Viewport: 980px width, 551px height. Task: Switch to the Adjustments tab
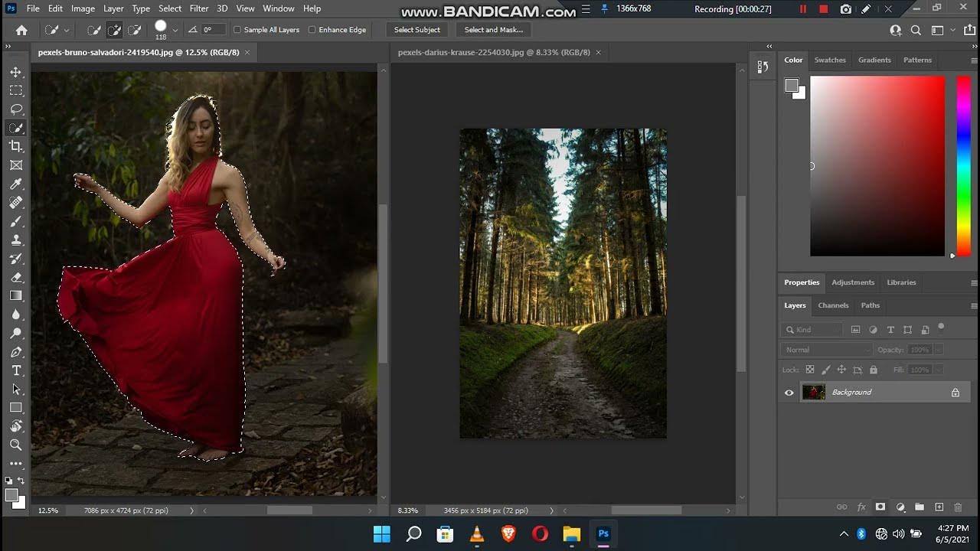click(x=853, y=282)
